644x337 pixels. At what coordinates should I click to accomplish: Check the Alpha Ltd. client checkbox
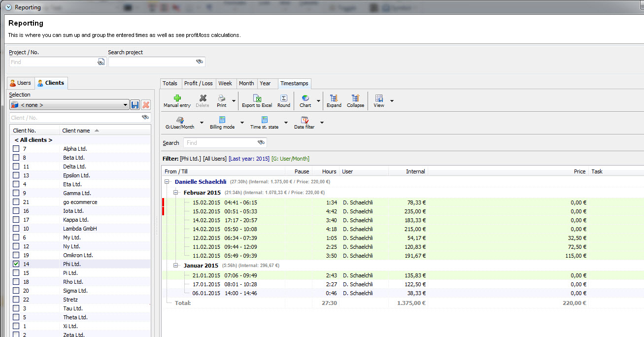16,149
